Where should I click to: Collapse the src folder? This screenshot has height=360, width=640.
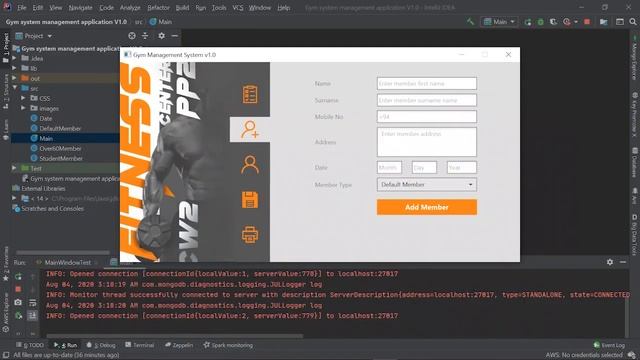click(x=15, y=88)
